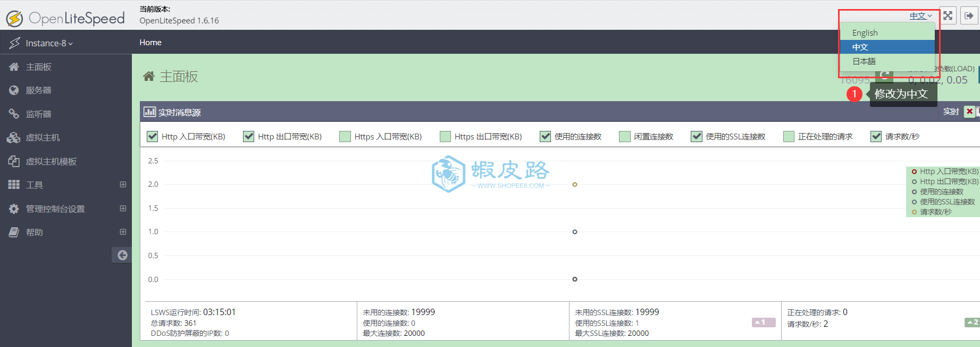Image resolution: width=980 pixels, height=347 pixels.
Task: Click the 请求数/秒 marker in chart legend
Action: tap(914, 212)
